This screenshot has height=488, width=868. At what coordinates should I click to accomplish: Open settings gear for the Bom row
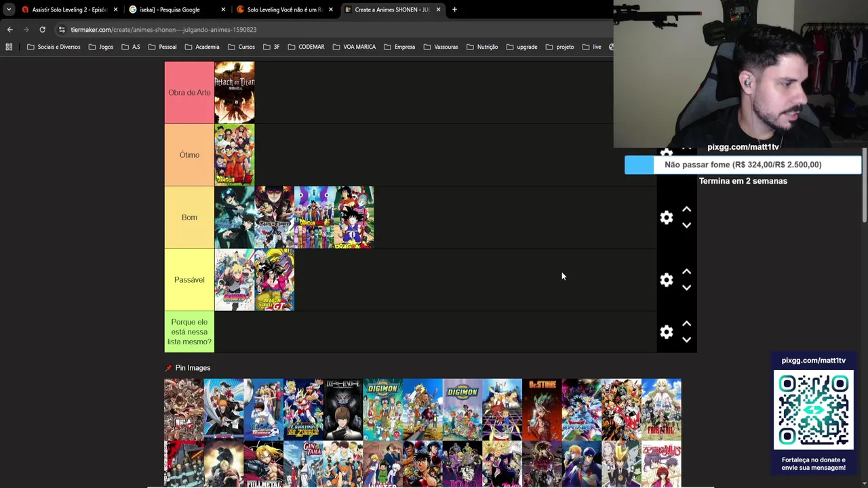click(x=667, y=217)
